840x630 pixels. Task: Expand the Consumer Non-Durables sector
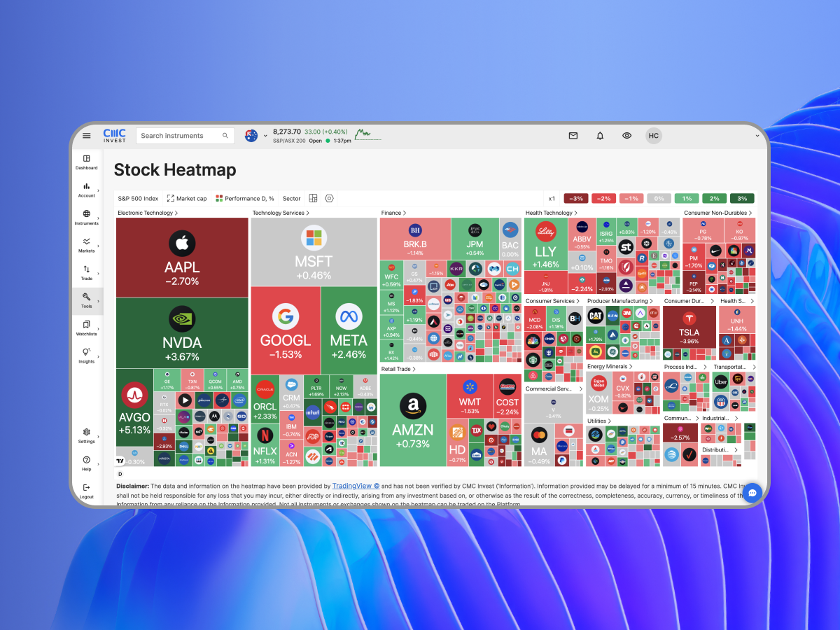click(x=717, y=213)
